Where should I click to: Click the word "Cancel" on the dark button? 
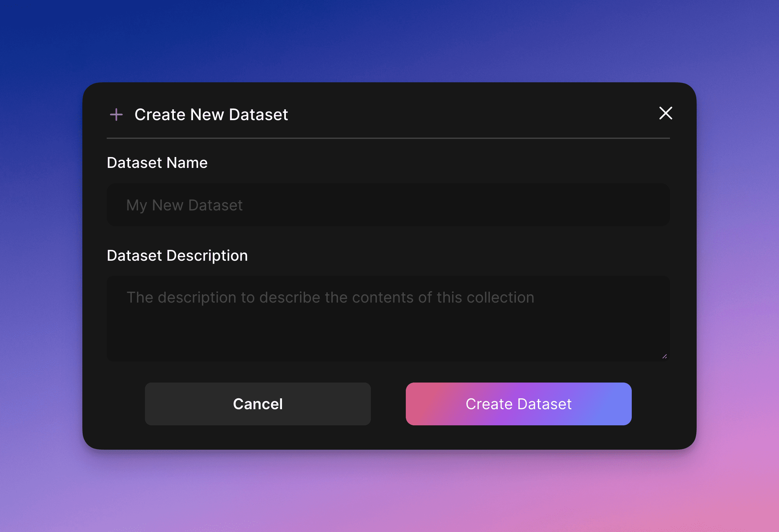point(258,404)
